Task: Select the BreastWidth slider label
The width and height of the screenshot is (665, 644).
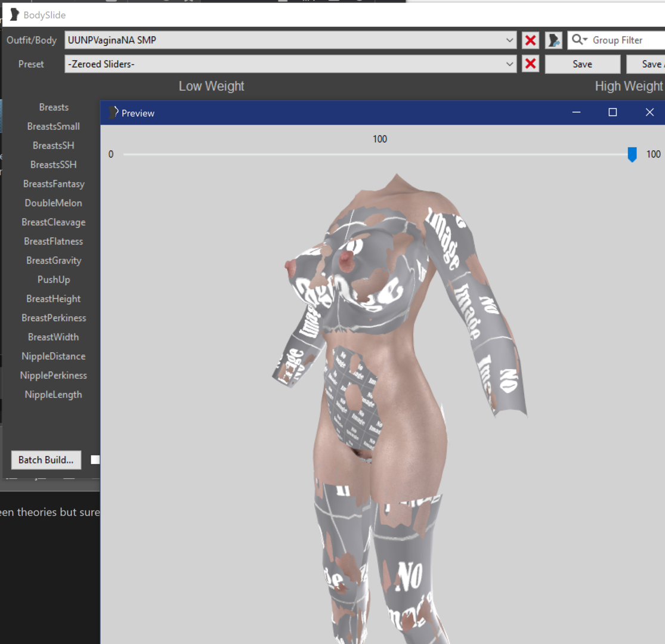Action: [x=54, y=337]
